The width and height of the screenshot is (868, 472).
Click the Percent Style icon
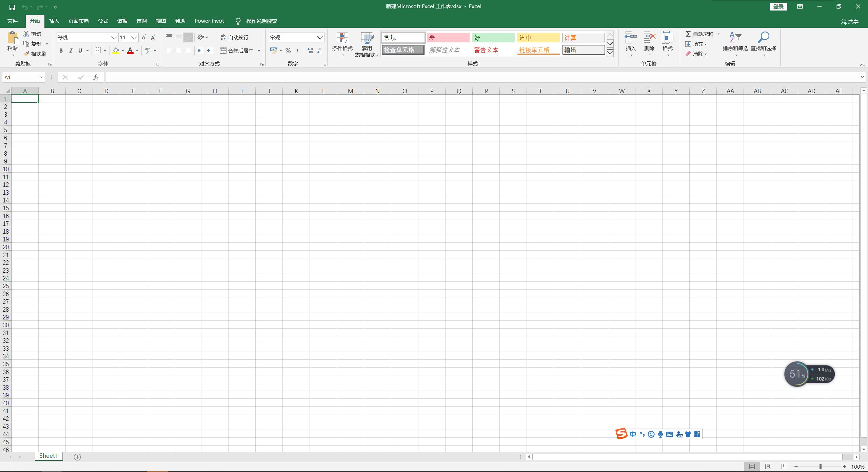click(x=288, y=51)
